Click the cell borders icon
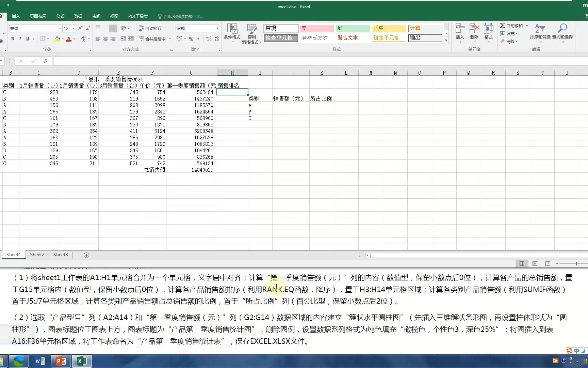The height and width of the screenshot is (368, 588). tap(43, 39)
